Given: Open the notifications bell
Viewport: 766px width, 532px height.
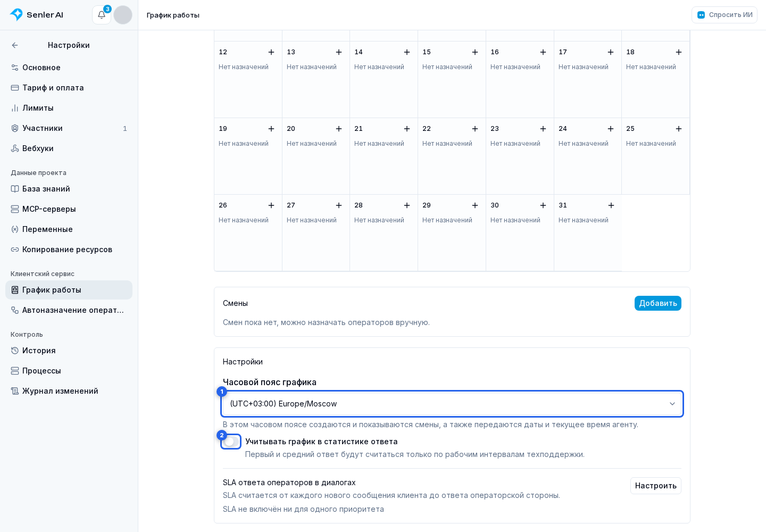Looking at the screenshot, I should coord(102,15).
